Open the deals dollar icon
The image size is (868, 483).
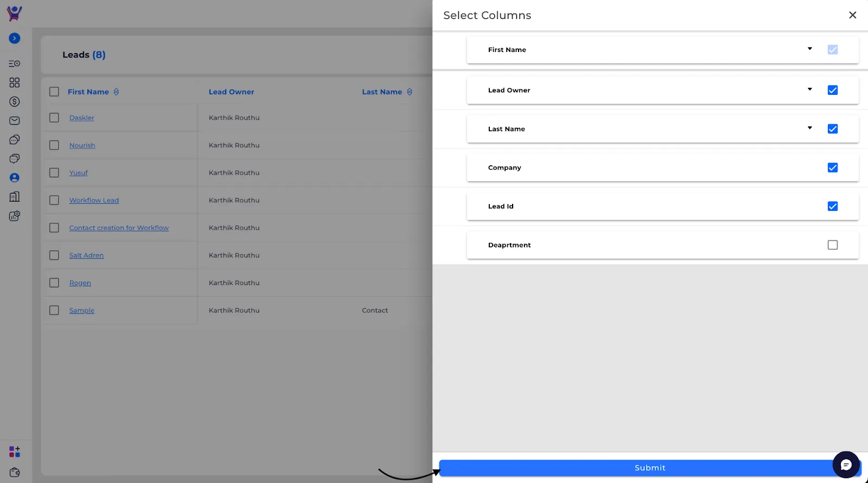[15, 101]
